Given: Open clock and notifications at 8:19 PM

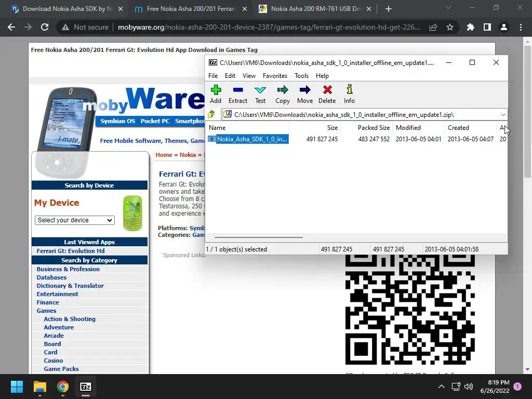Looking at the screenshot, I should coord(495,387).
